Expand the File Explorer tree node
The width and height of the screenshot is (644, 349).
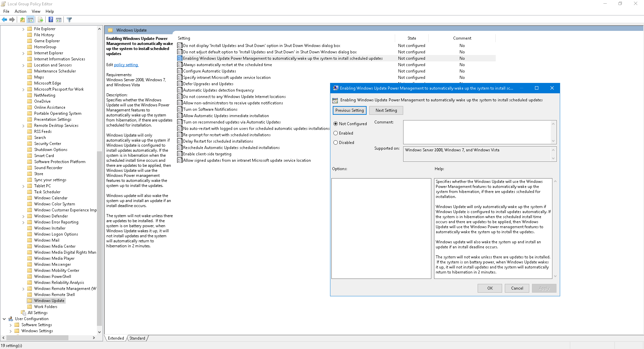click(x=23, y=29)
